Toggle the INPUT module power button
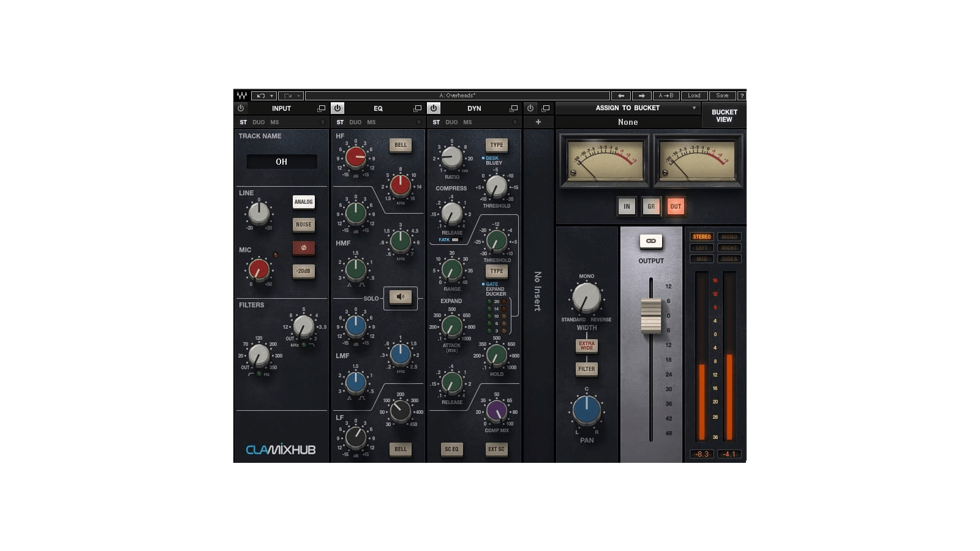This screenshot has width=980, height=551. pyautogui.click(x=241, y=108)
